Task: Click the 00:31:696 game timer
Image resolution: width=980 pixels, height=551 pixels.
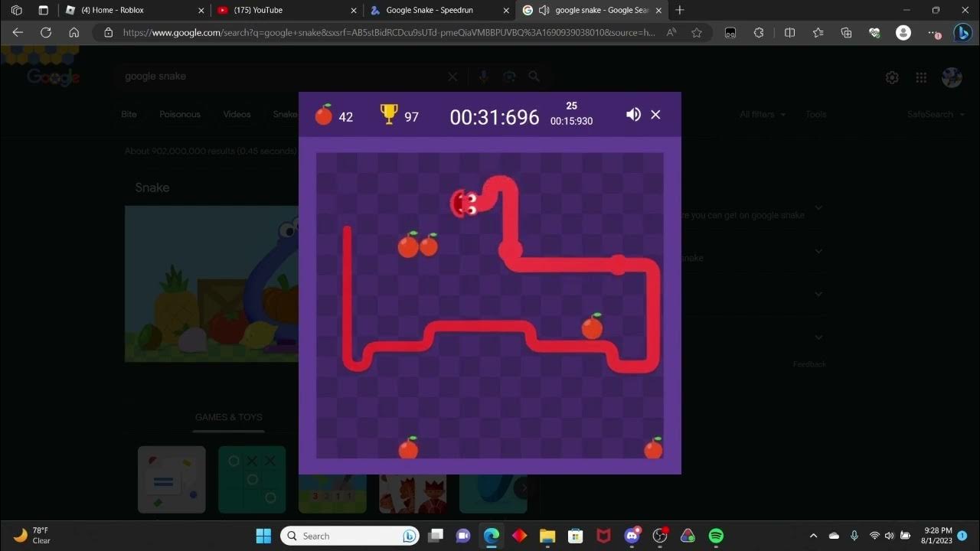Action: [x=495, y=117]
